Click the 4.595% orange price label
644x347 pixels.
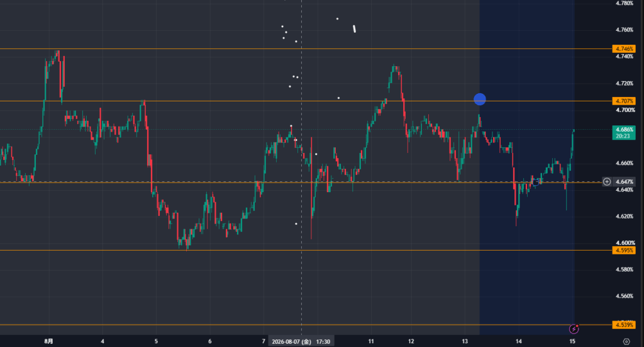(624, 251)
